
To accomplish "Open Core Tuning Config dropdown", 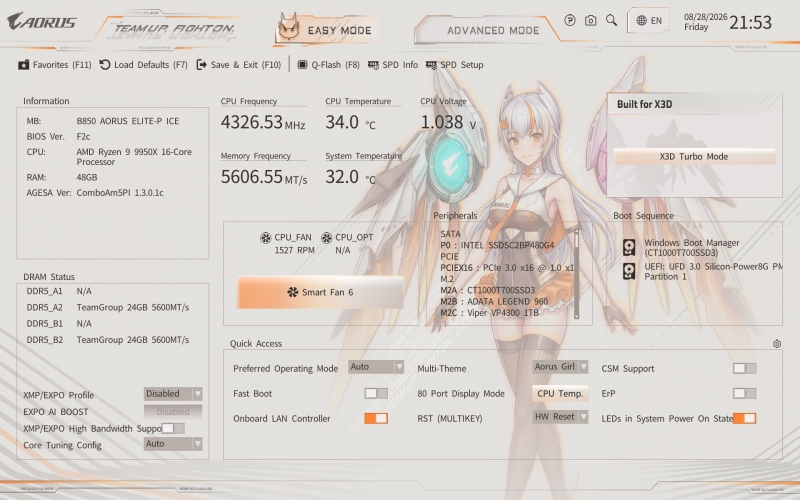I will (x=173, y=444).
